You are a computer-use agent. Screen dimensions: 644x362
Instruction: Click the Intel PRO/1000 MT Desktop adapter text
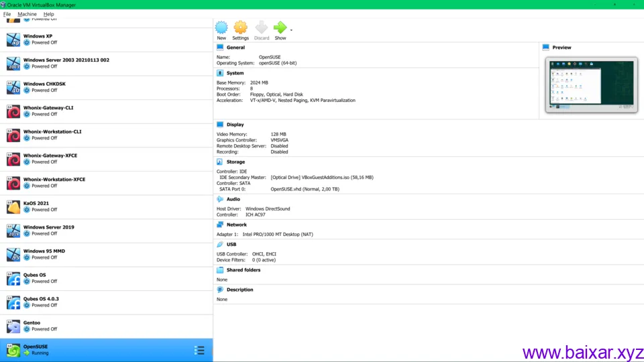(278, 235)
